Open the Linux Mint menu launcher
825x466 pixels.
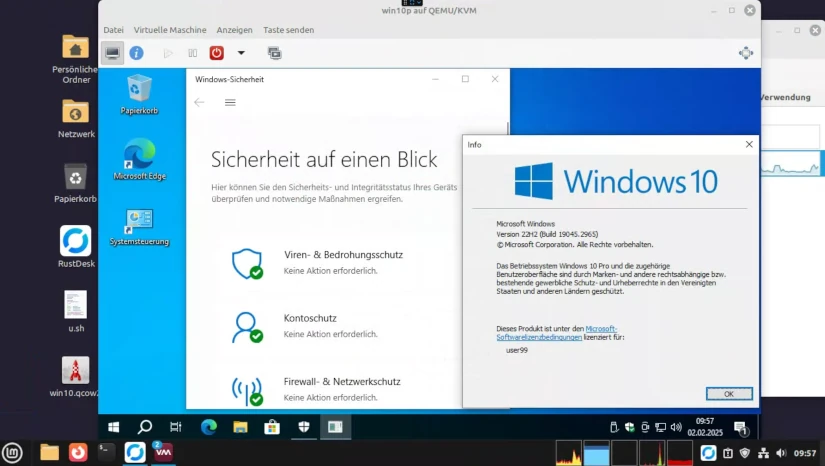(12, 453)
